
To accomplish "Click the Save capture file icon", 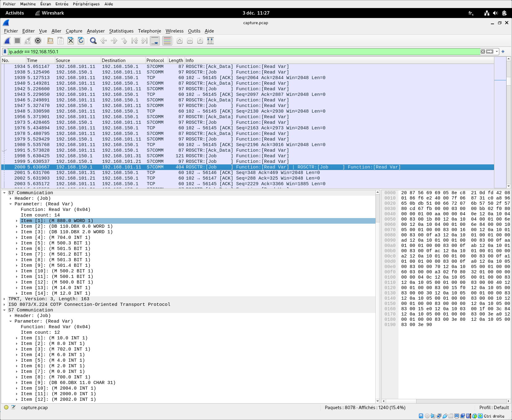I will 61,41.
